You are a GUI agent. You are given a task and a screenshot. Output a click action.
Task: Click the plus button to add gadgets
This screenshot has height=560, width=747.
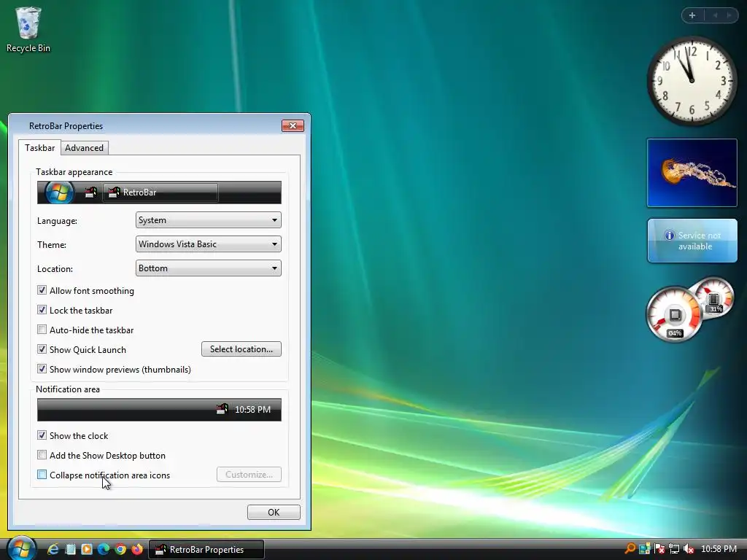point(692,15)
